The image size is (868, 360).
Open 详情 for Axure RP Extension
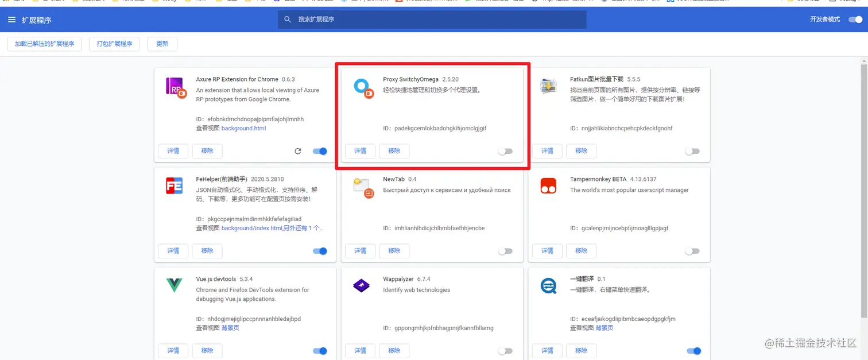pos(173,151)
